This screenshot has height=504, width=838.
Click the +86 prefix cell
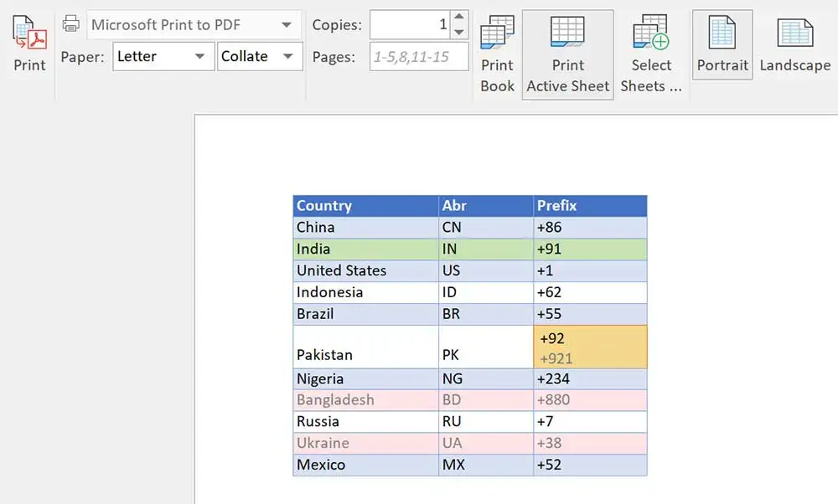[x=590, y=228]
